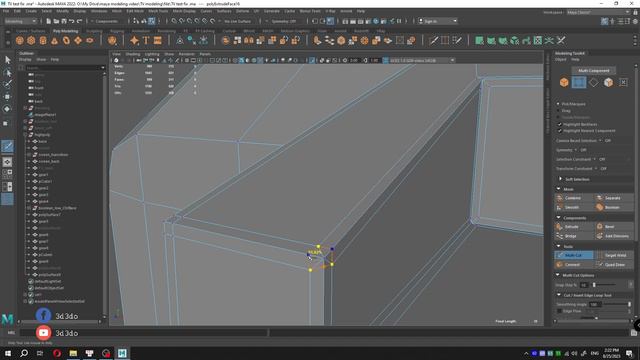This screenshot has width=640, height=360.
Task: Select vertex-face selection icon in Modeling Toolkit
Action: click(578, 82)
